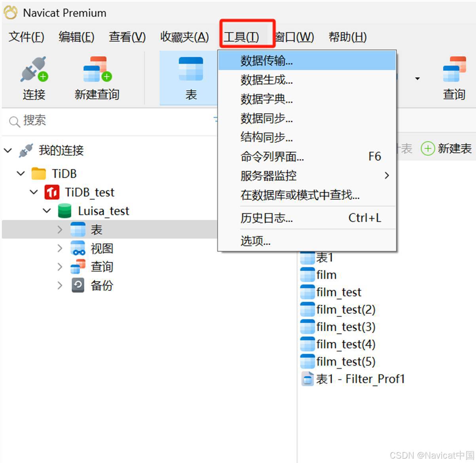Click the table icon beside 表1
The image size is (476, 463).
pyautogui.click(x=307, y=258)
